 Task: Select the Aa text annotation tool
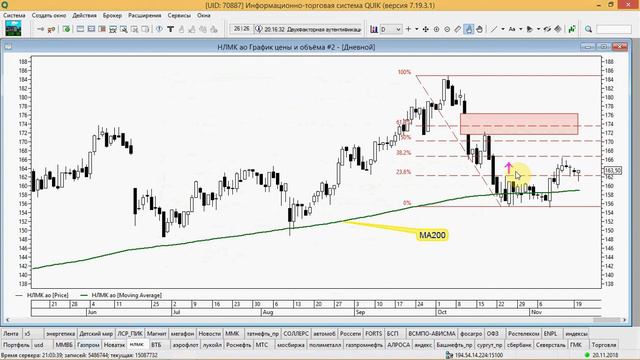tap(512, 29)
